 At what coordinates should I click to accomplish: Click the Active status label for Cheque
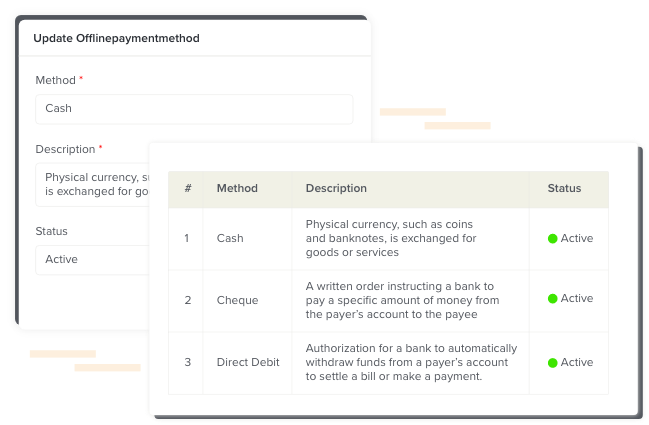577,298
